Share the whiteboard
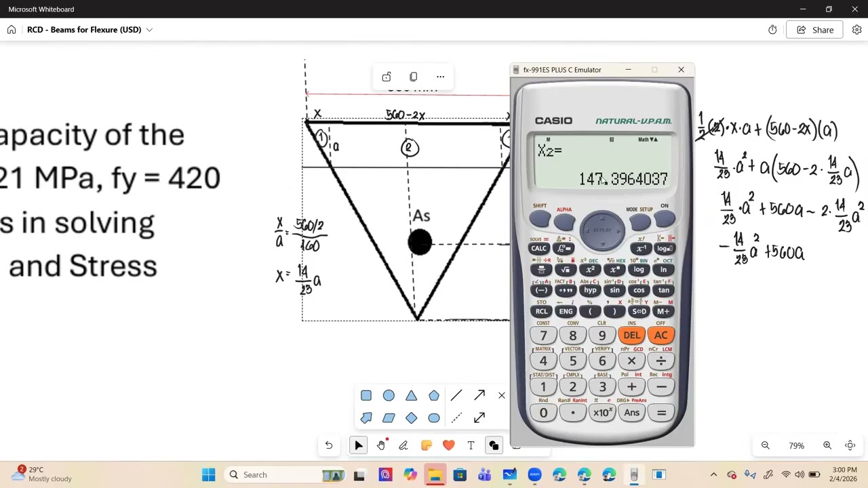 [814, 30]
